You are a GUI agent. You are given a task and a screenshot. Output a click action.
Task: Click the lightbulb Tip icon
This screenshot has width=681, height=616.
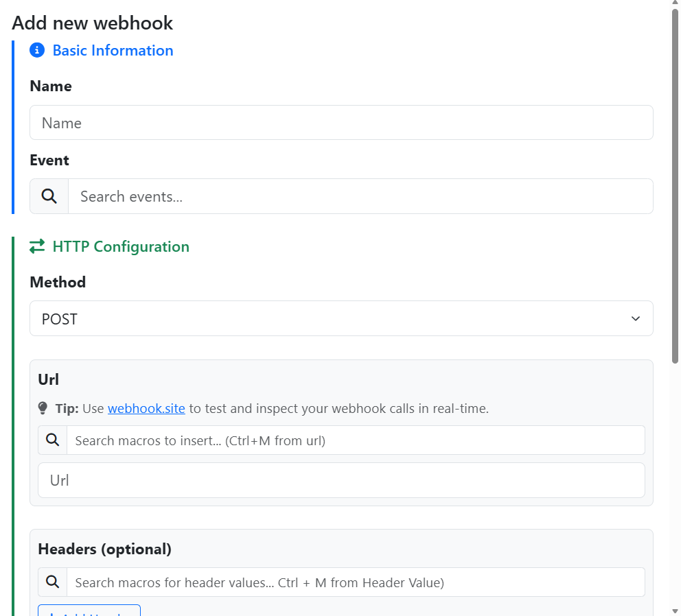[x=43, y=409]
